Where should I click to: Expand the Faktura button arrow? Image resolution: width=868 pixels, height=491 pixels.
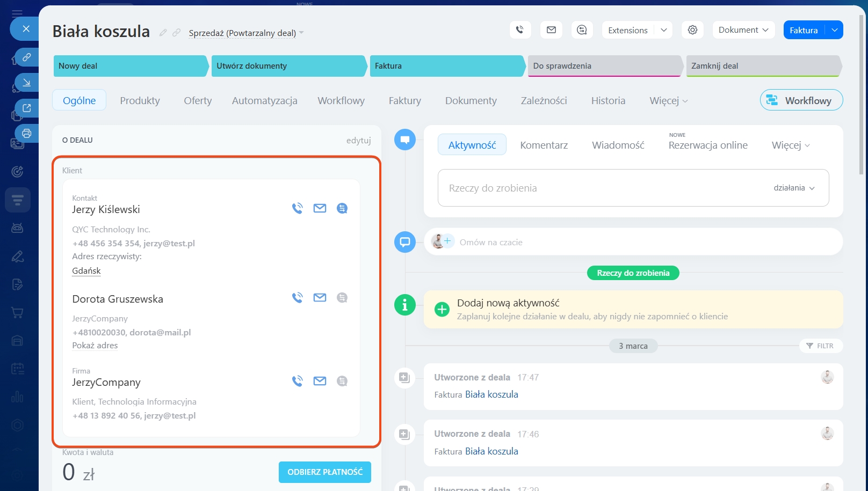point(834,30)
